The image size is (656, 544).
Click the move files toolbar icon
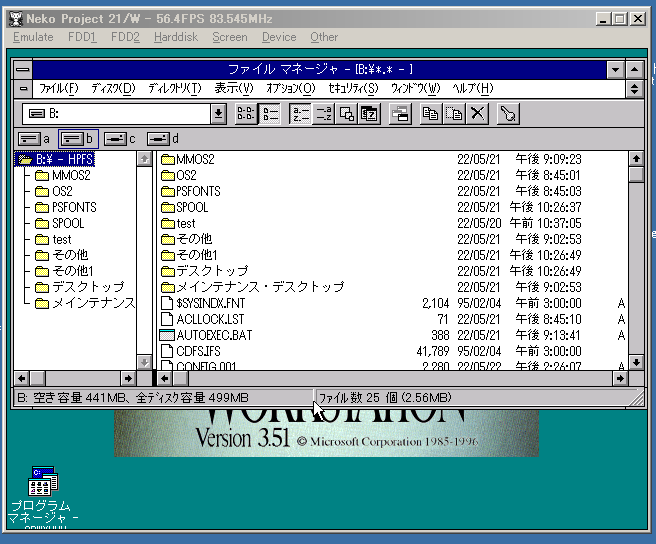[454, 114]
